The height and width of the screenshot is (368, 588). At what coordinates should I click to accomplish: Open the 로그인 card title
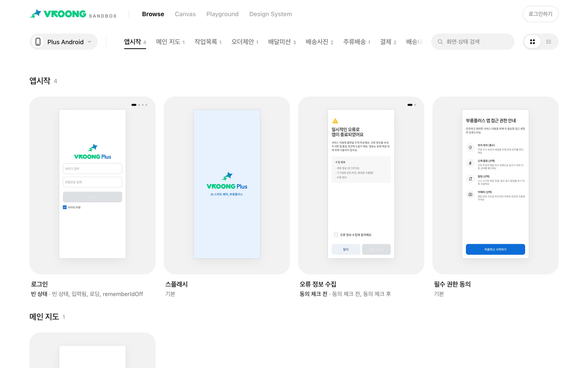39,284
